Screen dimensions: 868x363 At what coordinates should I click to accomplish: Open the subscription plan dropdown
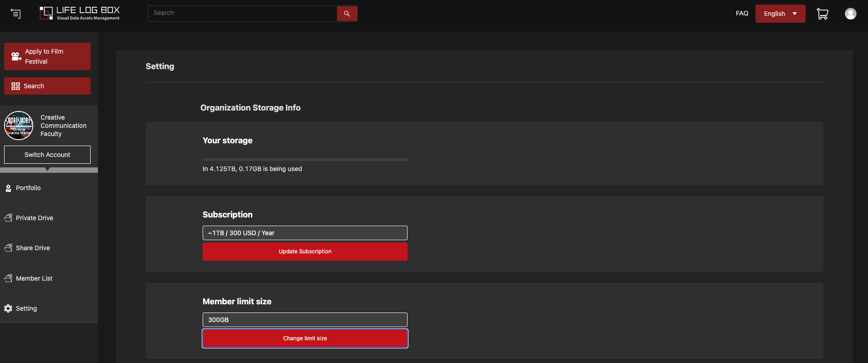(x=305, y=233)
